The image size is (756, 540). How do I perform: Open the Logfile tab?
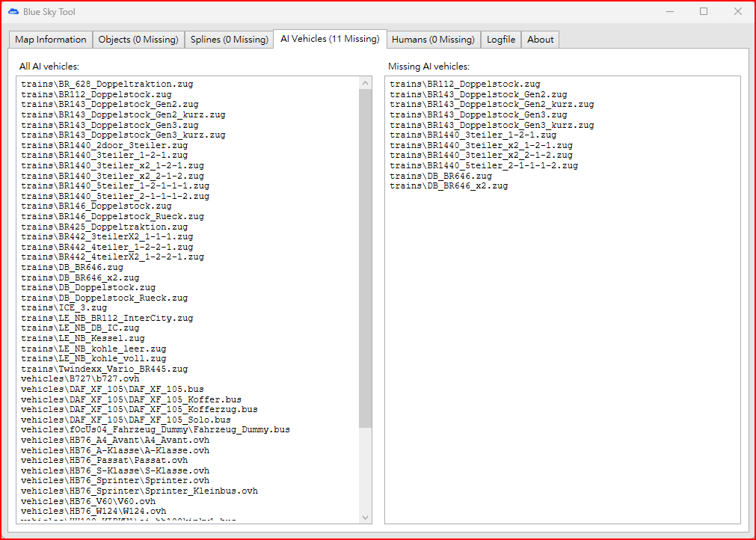click(501, 40)
